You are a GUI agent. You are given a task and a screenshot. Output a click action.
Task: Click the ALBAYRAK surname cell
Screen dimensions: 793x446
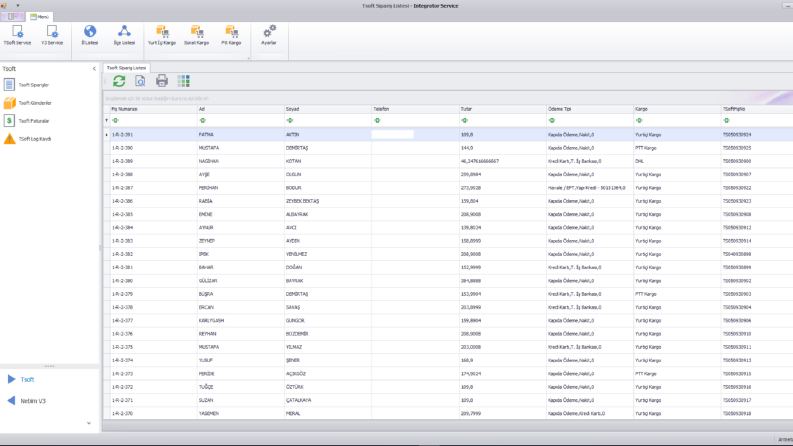point(328,214)
